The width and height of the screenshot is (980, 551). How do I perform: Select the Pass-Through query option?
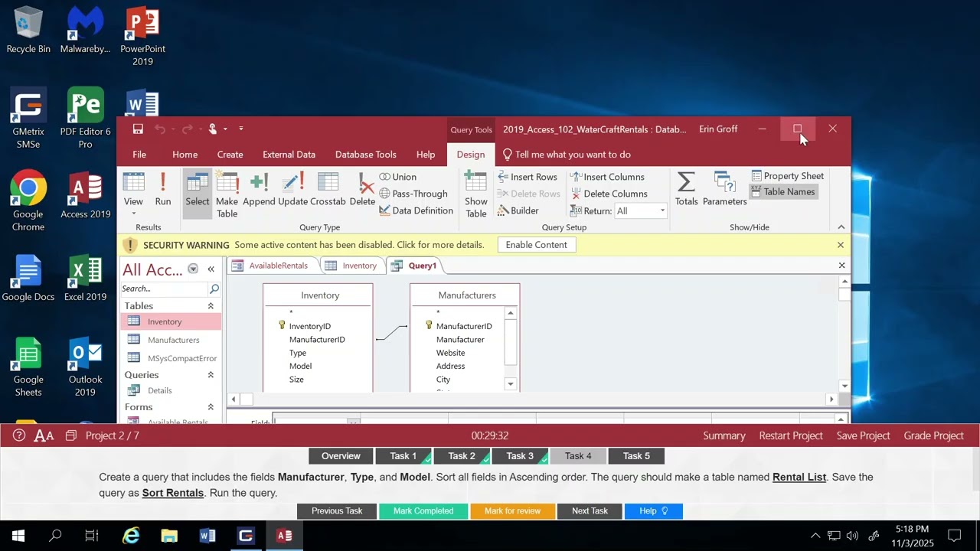413,194
